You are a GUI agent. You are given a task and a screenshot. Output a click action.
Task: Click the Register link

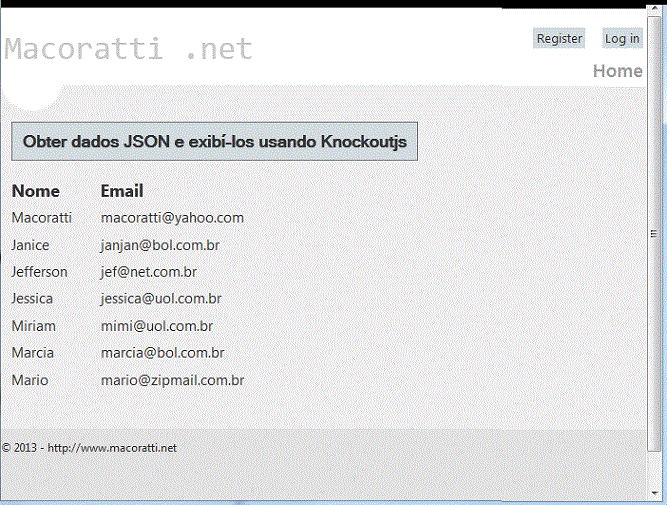point(559,39)
